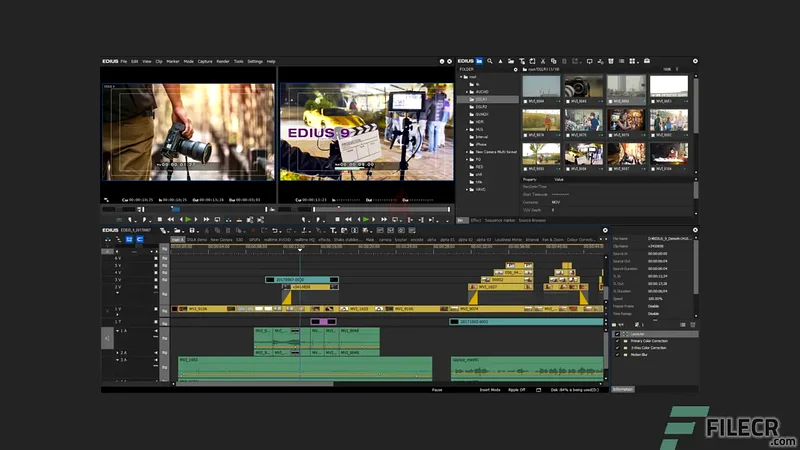
Task: Click the add clip folder icon in bin
Action: click(511, 61)
